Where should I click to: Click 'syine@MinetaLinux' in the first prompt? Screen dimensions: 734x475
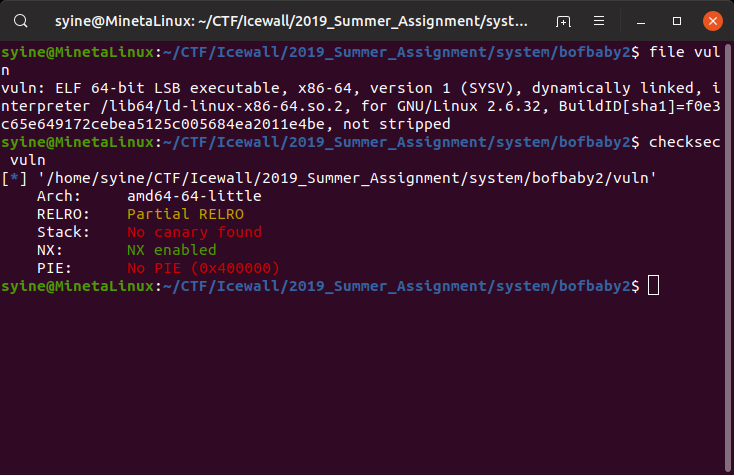tap(77, 52)
